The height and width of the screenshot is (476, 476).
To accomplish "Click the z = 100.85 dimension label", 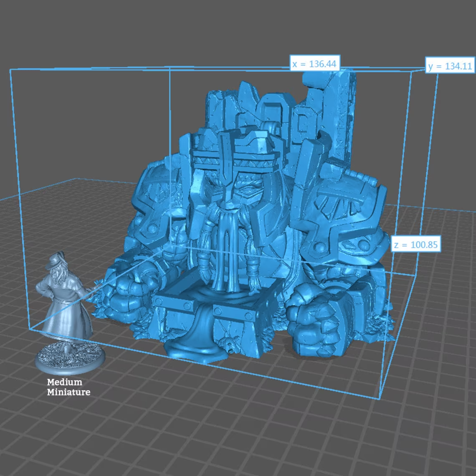I will [416, 245].
